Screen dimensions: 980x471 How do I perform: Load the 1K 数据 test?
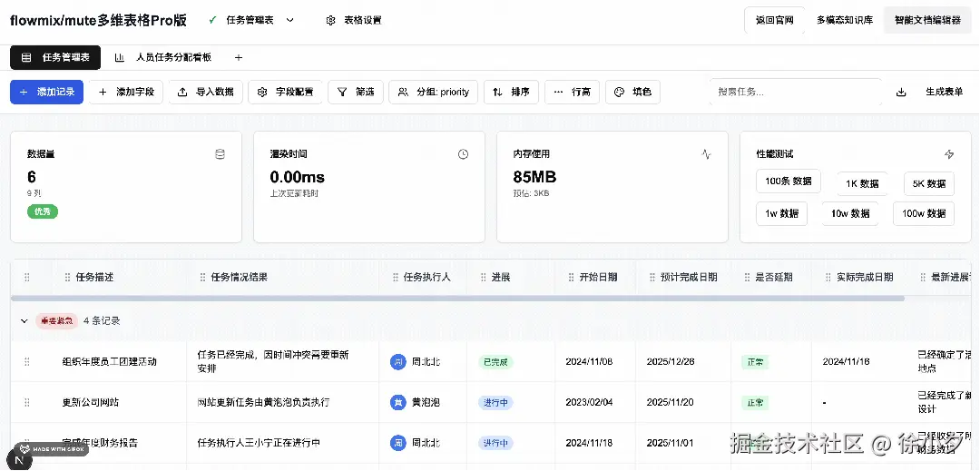click(x=862, y=183)
